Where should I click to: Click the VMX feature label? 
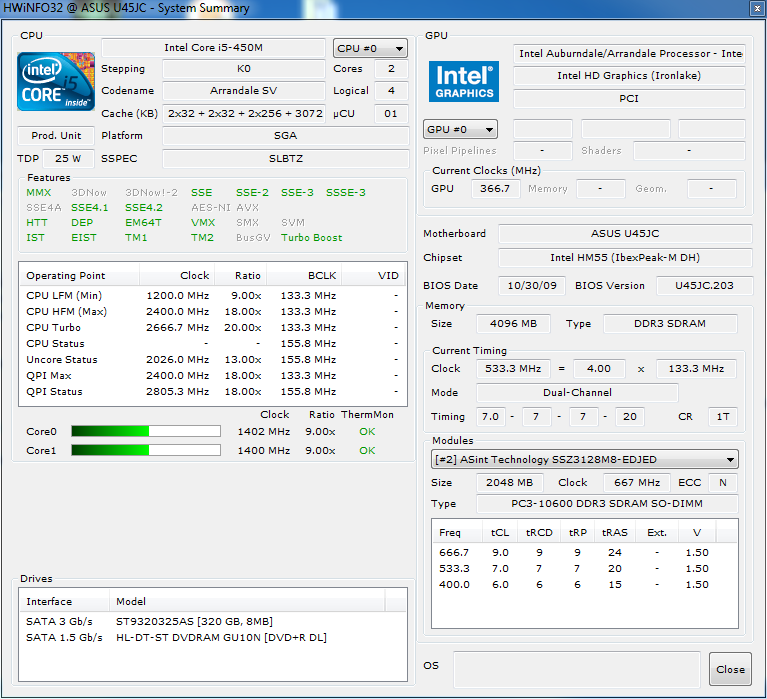(203, 223)
